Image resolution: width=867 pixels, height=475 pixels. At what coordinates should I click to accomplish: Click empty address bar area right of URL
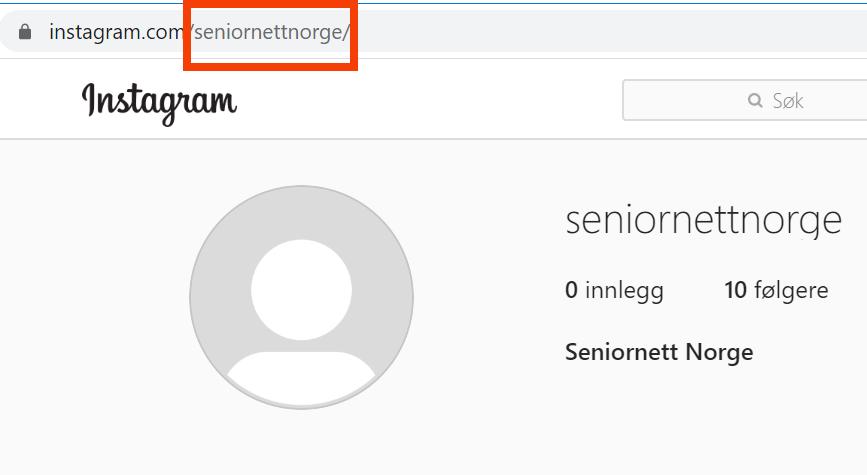pos(608,32)
